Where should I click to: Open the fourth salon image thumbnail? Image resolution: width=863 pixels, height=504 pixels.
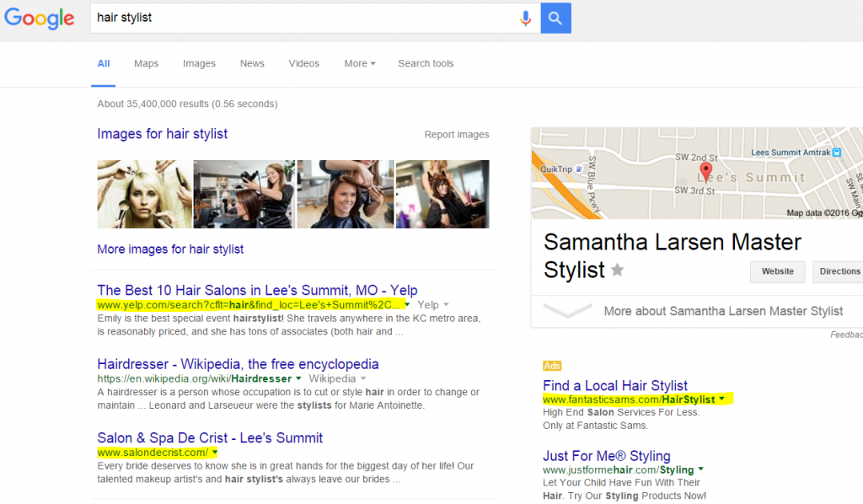pos(442,194)
